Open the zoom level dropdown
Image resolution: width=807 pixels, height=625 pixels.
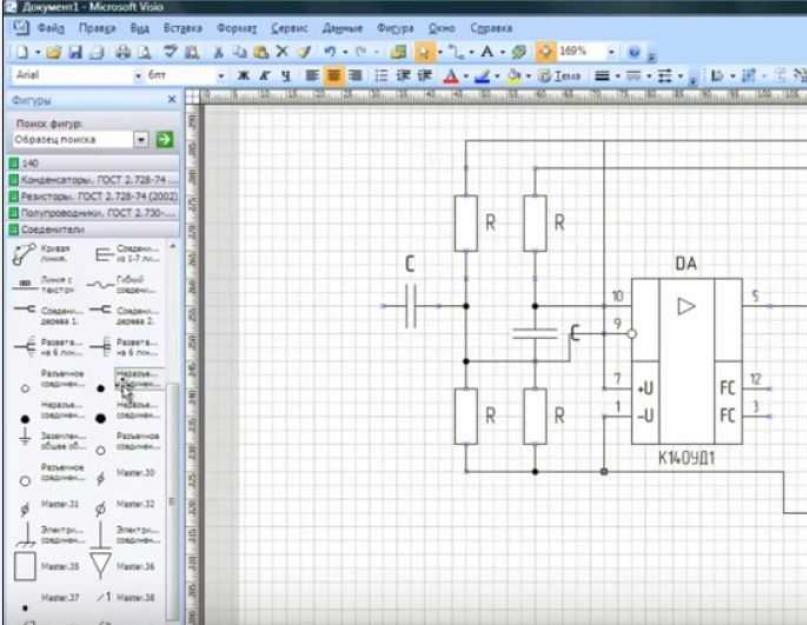[x=611, y=51]
